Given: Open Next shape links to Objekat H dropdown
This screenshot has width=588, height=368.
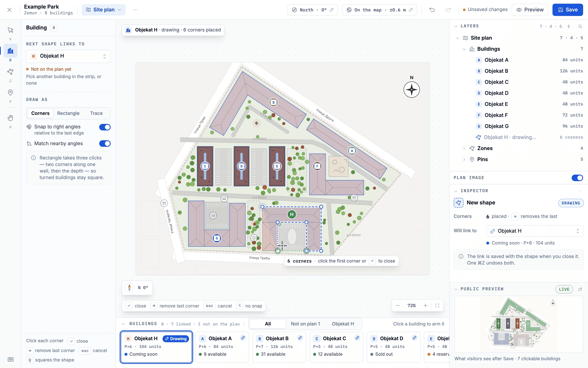Looking at the screenshot, I should (68, 56).
